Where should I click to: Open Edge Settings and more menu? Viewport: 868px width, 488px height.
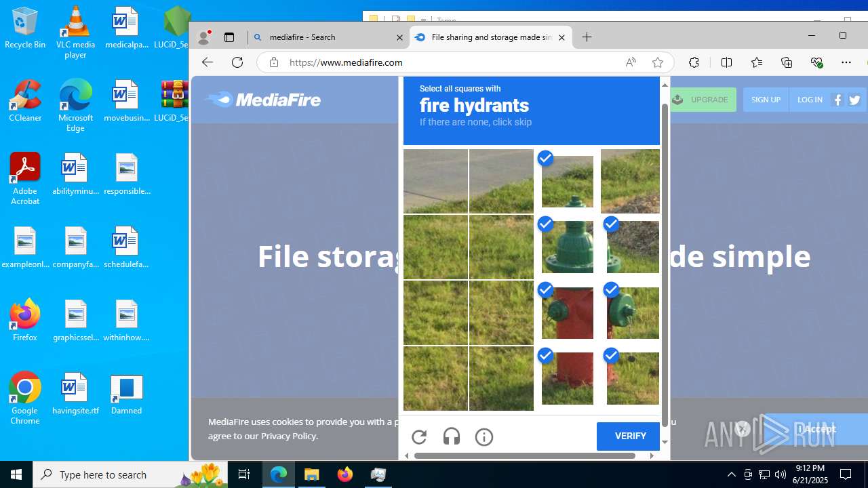coord(846,62)
